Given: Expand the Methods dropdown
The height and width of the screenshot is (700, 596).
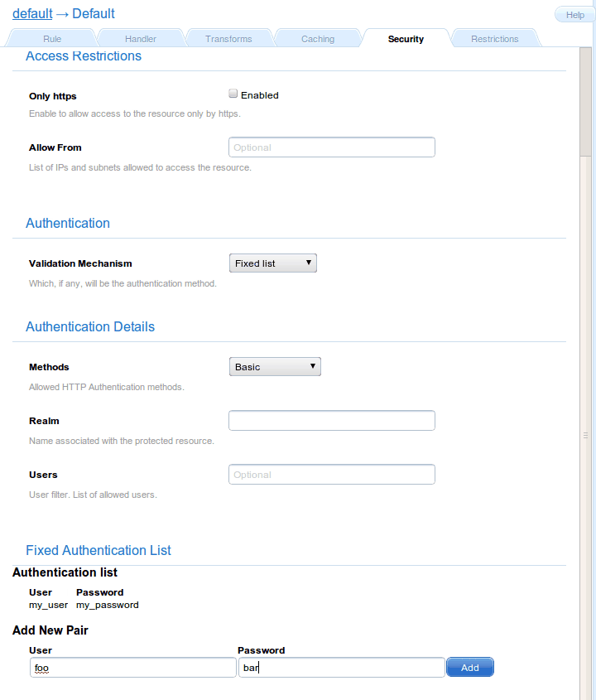Looking at the screenshot, I should (274, 367).
